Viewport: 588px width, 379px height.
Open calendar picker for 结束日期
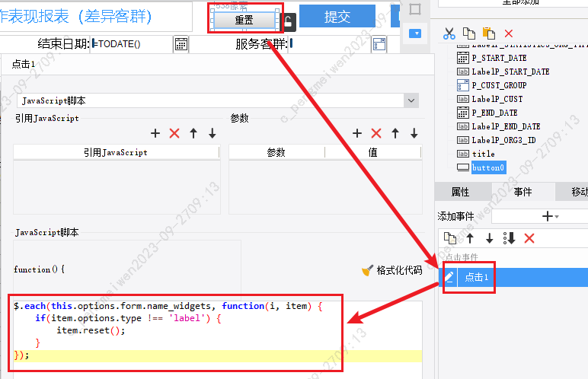pos(181,44)
